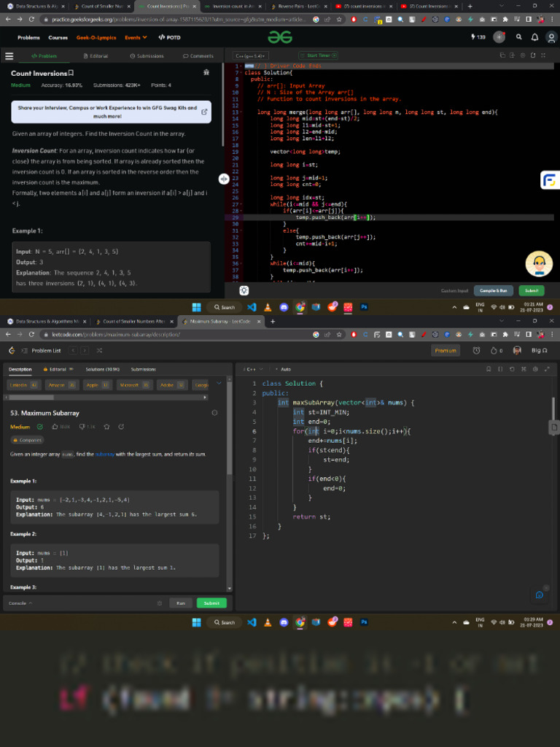This screenshot has width=560, height=747.
Task: Open GeeksforGeeks search magnifier icon
Action: 519,37
